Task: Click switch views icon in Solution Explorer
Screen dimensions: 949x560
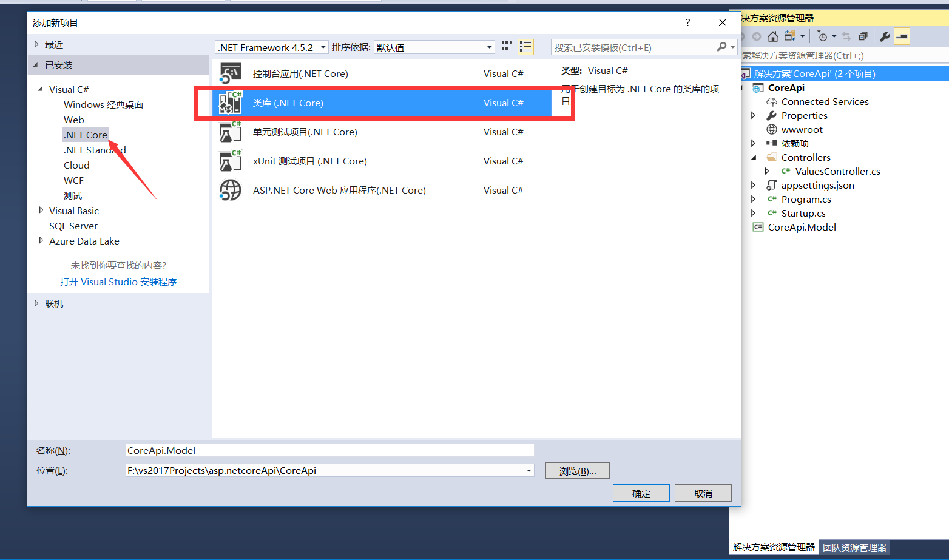Action: 790,36
